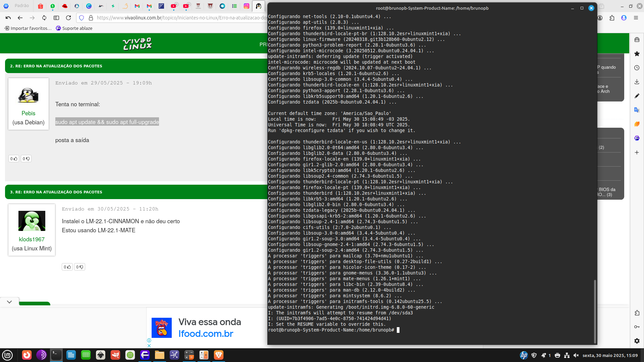Open the browser hamburger menu

coord(636,18)
